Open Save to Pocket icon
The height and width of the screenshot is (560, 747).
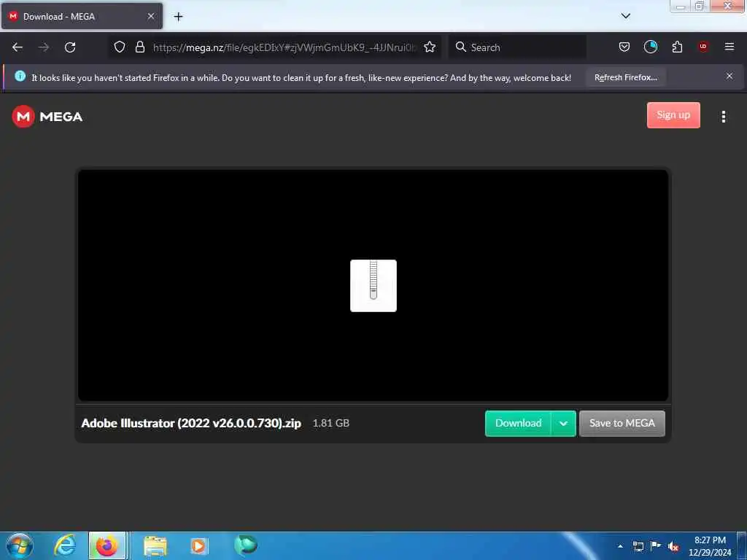624,47
